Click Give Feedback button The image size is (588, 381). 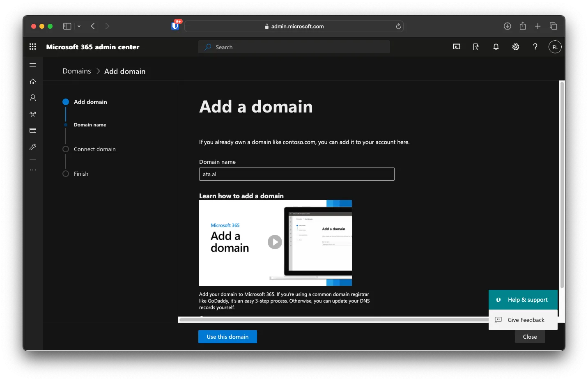pyautogui.click(x=523, y=320)
